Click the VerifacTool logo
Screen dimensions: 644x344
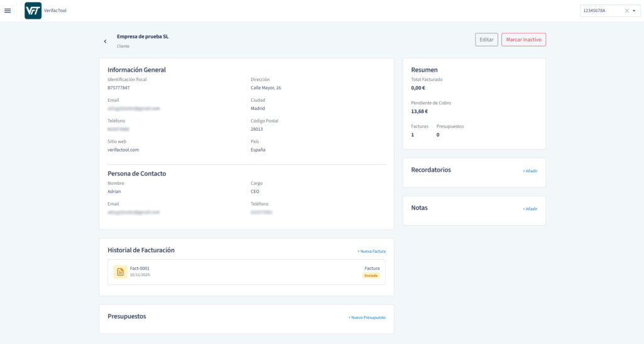pos(33,11)
